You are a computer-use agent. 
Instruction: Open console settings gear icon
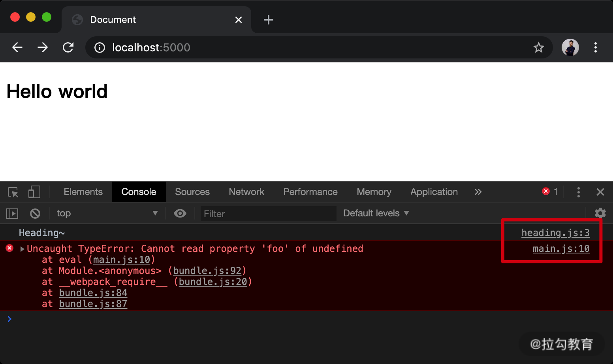(x=600, y=213)
